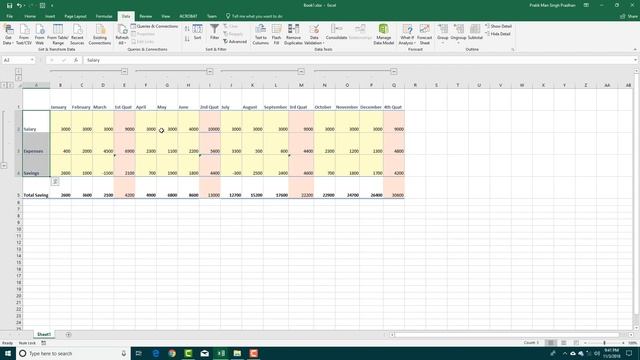
Task: Switch to the Insert tab
Action: 50,16
